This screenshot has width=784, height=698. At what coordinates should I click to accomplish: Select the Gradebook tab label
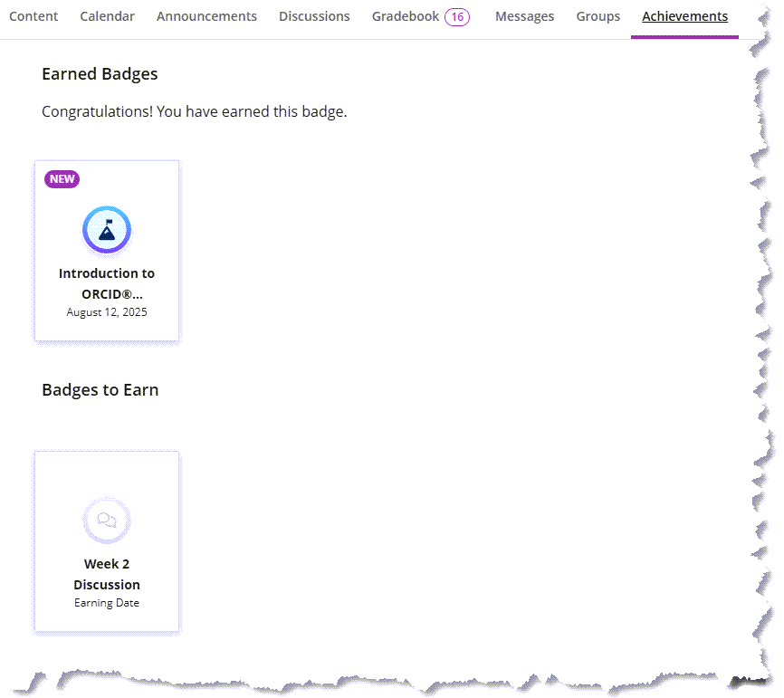[x=406, y=16]
